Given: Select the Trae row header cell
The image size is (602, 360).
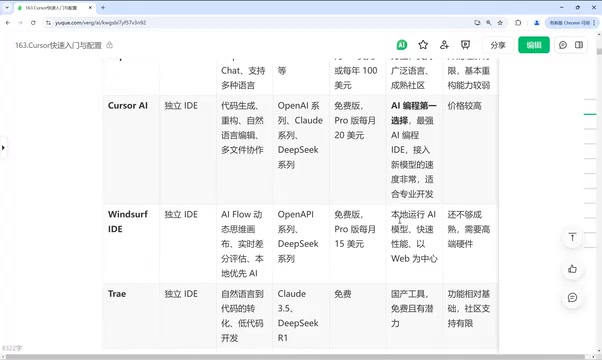Looking at the screenshot, I should pos(131,316).
